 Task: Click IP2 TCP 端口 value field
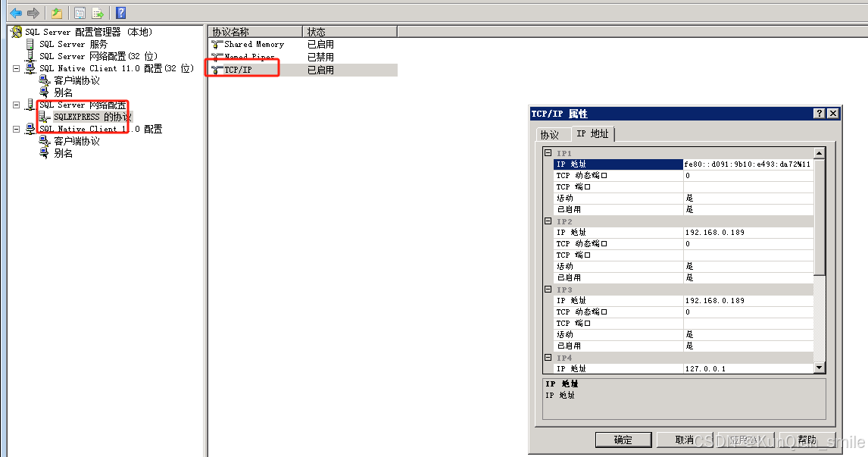(x=748, y=255)
